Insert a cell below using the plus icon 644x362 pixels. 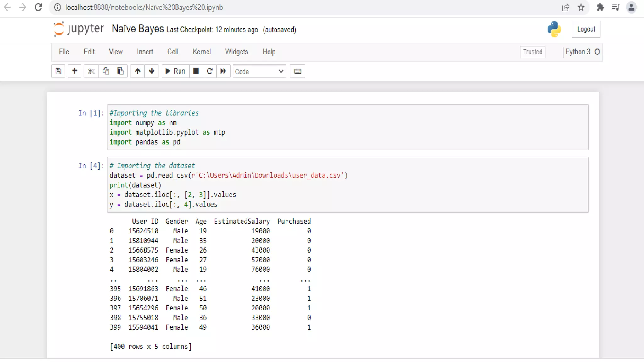pyautogui.click(x=75, y=71)
